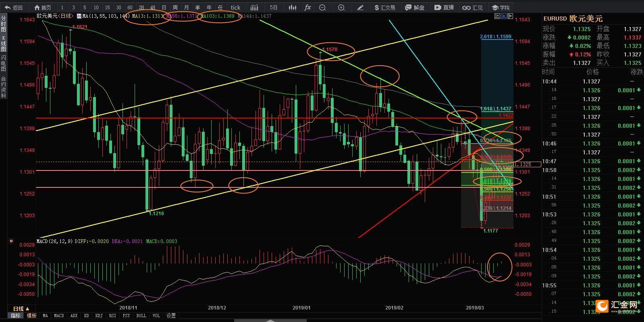Image resolution: width=644 pixels, height=322 pixels.
Task: Open 解盘 market commentary
Action: (415, 7)
